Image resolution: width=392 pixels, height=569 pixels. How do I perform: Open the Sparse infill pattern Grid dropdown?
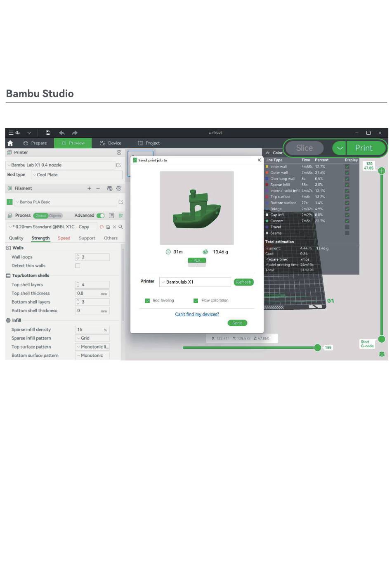[x=92, y=338]
